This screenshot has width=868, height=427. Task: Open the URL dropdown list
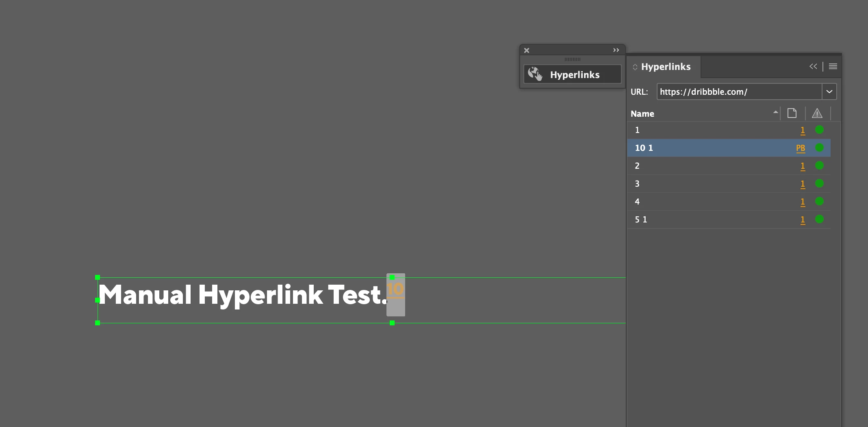(x=829, y=91)
